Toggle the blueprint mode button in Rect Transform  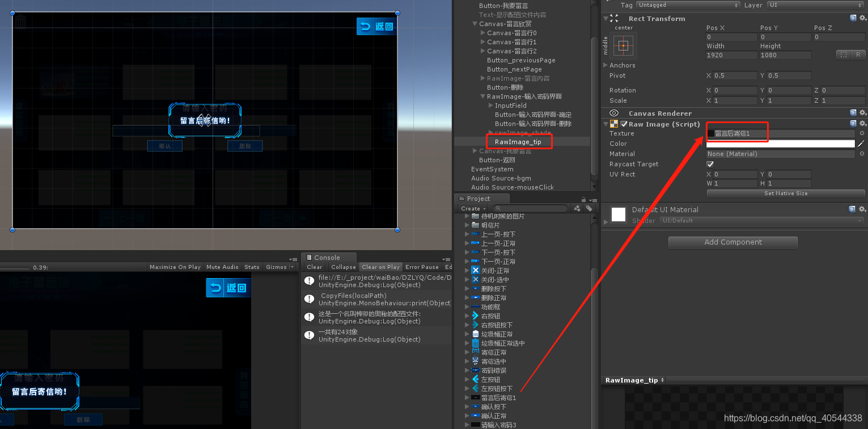(x=844, y=54)
